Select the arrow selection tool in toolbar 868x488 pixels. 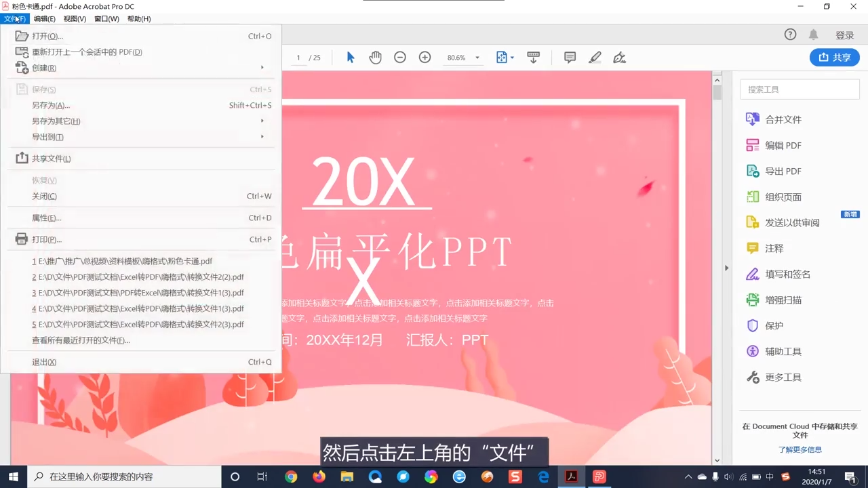tap(351, 58)
